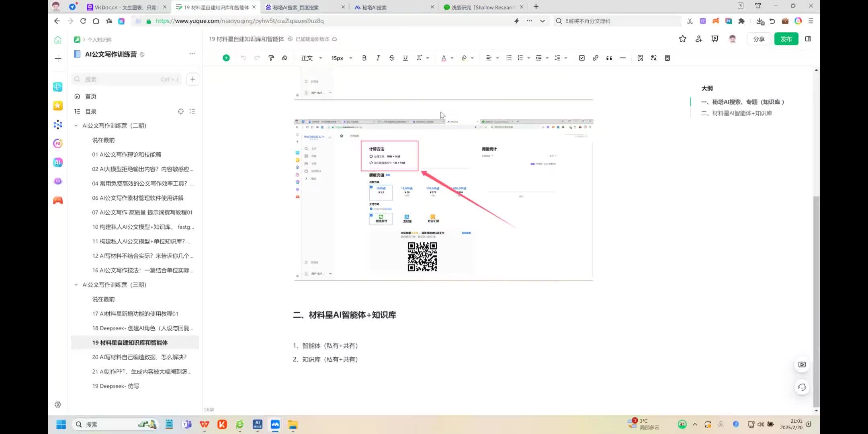The width and height of the screenshot is (868, 434).
Task: Open document 20 AI写材料自己编造数据
Action: point(139,357)
